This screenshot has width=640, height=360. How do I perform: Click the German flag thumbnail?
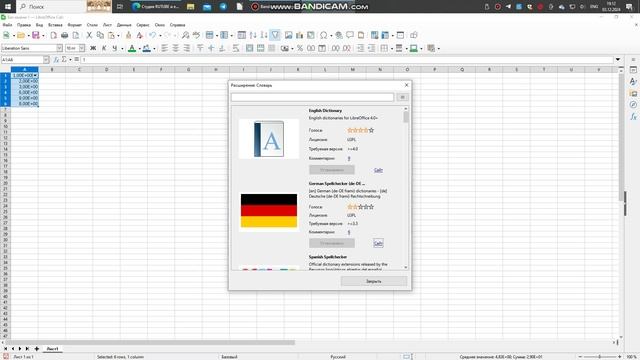(269, 211)
